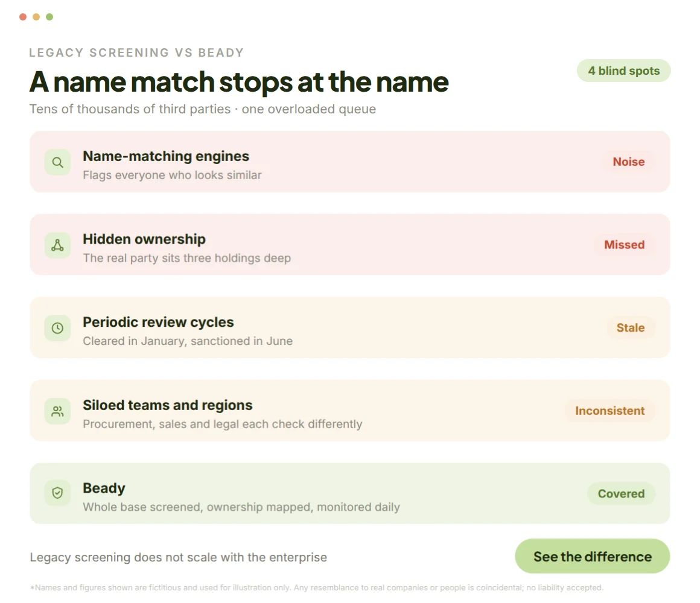Click 'Procurement, sales and legal each check differently'
Image resolution: width=700 pixels, height=603 pixels.
click(223, 424)
